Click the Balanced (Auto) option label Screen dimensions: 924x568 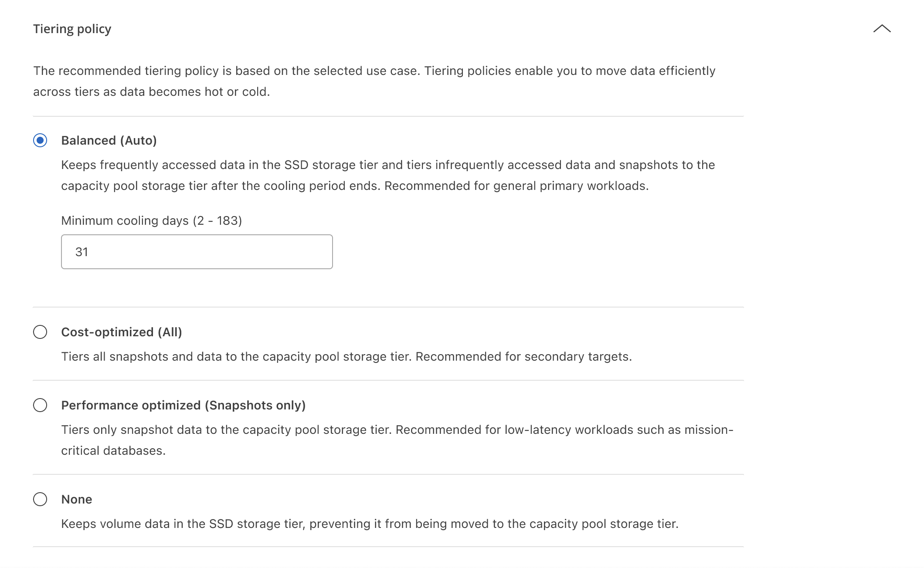click(x=109, y=140)
